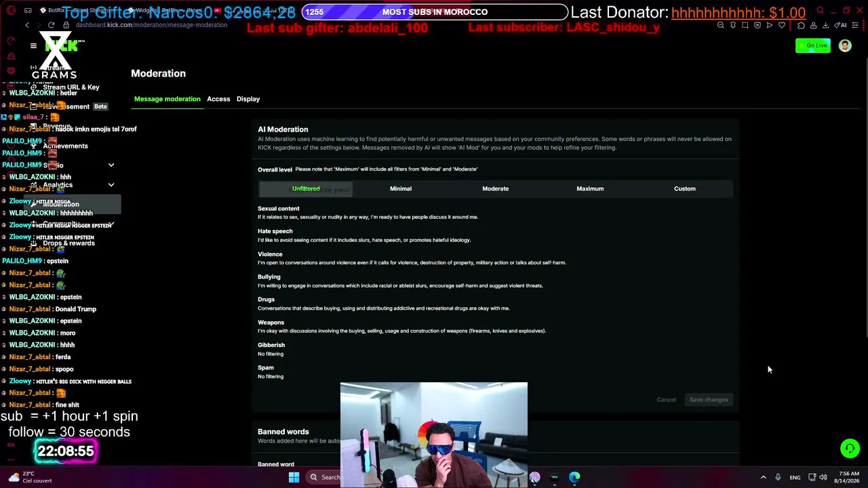Open Achievements in the sidebar

tap(65, 146)
